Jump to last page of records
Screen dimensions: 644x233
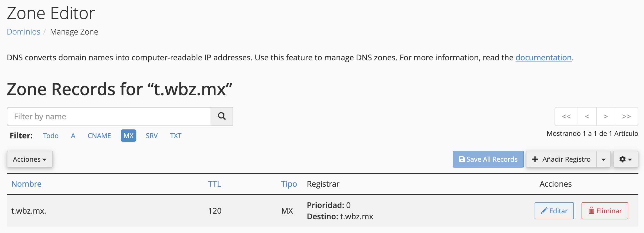coord(626,116)
